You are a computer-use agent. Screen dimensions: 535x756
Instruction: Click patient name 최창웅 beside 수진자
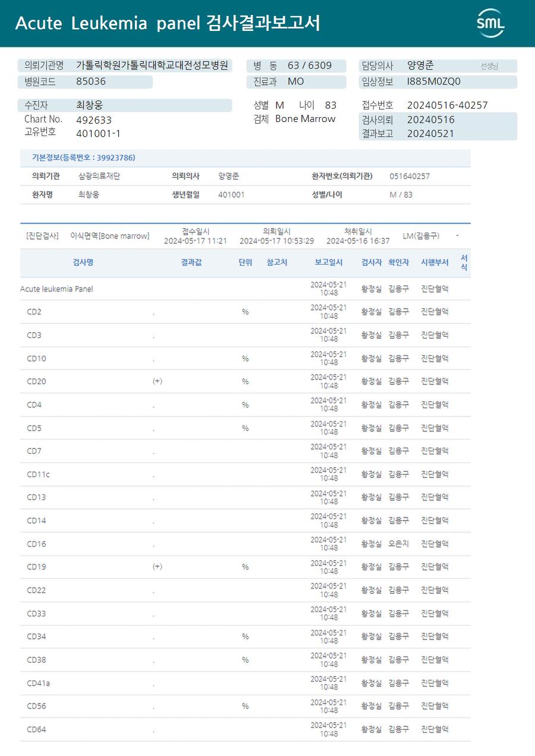[90, 105]
